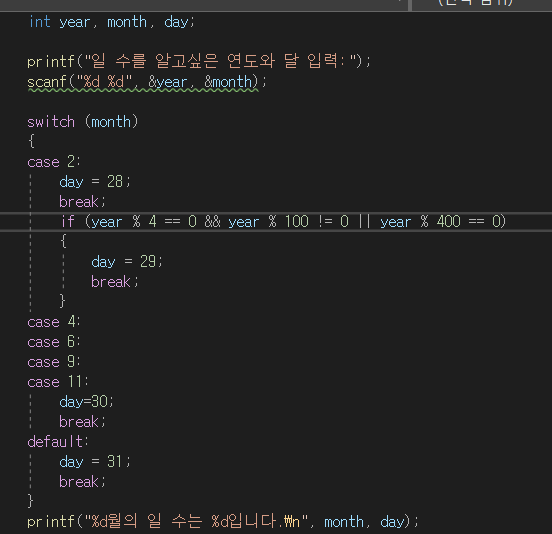The image size is (552, 534).
Task: Click 'year % 400 == 0' in the if condition
Action: (x=440, y=222)
